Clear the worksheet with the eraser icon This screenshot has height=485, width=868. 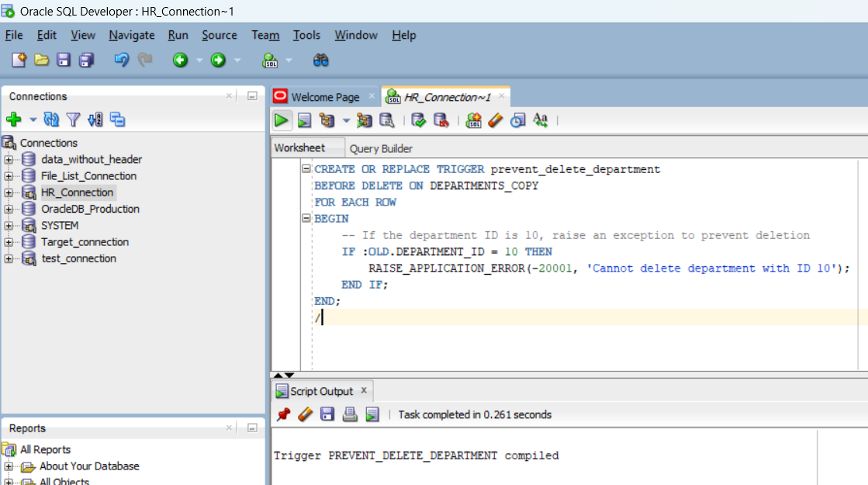497,120
